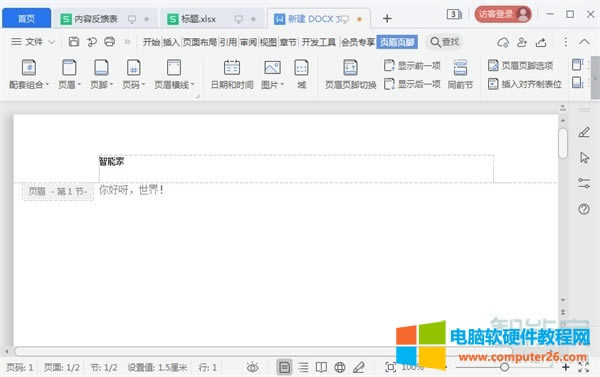This screenshot has height=377, width=600.
Task: Open the 页码 dropdown in ribbon
Action: (x=134, y=74)
